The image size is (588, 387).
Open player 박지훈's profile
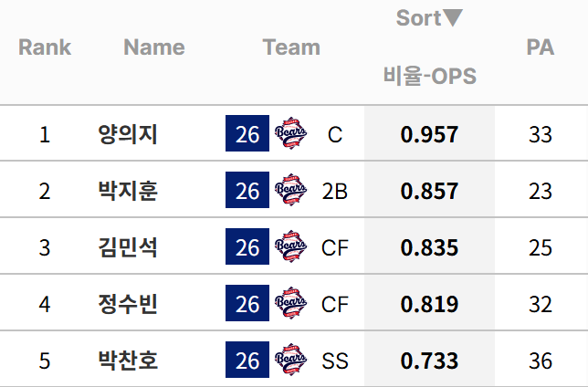coord(128,191)
